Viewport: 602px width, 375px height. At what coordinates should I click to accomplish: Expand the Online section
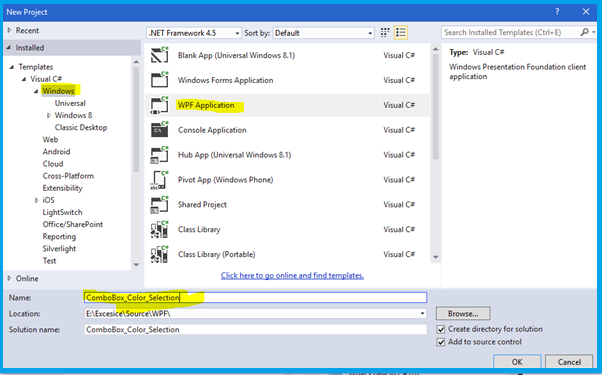(9, 278)
